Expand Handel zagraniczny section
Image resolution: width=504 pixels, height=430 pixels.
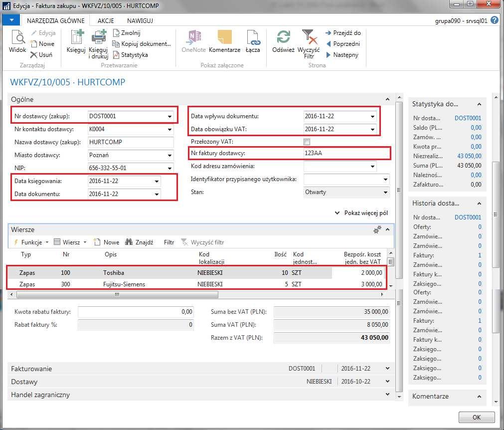click(x=388, y=394)
